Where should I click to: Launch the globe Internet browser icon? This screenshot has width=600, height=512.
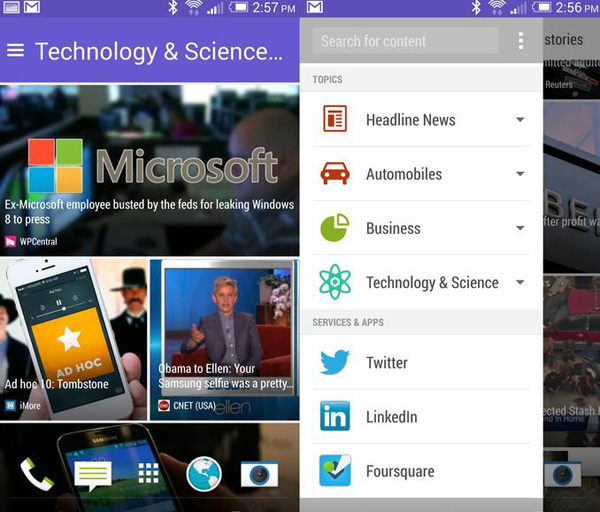pyautogui.click(x=204, y=474)
